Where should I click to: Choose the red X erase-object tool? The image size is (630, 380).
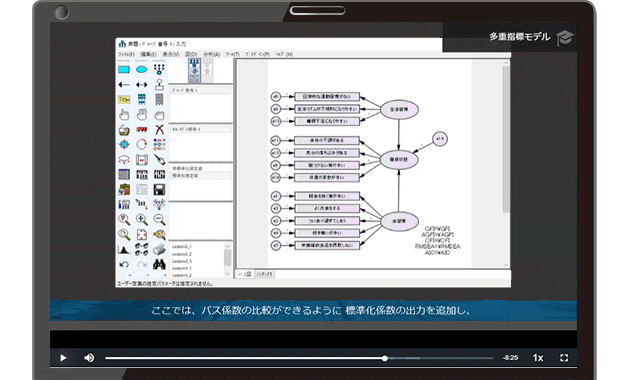tap(160, 129)
